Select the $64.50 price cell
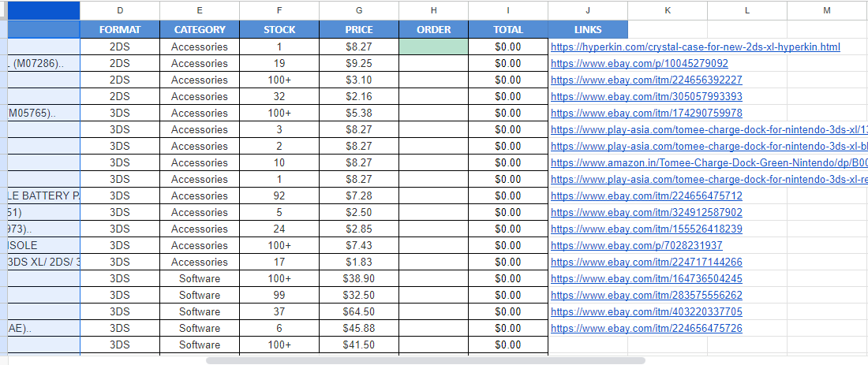 pos(359,312)
